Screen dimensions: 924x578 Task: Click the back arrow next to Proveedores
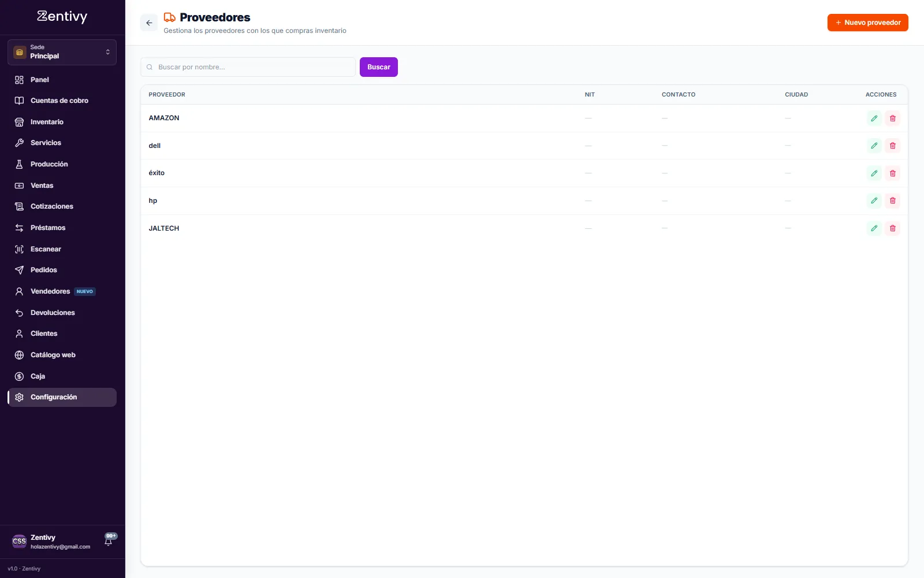point(149,23)
